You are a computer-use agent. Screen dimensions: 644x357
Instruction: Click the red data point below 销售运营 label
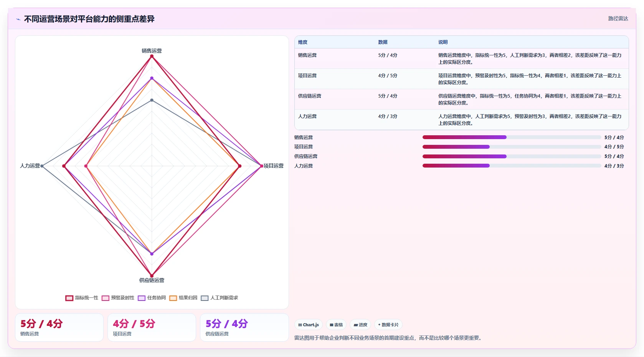click(152, 56)
